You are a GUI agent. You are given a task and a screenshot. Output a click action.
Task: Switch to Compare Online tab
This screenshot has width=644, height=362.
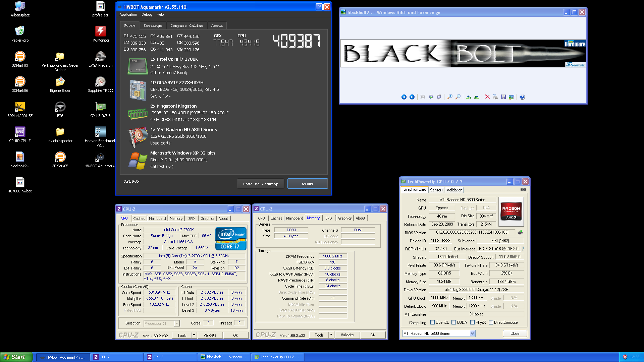186,25
